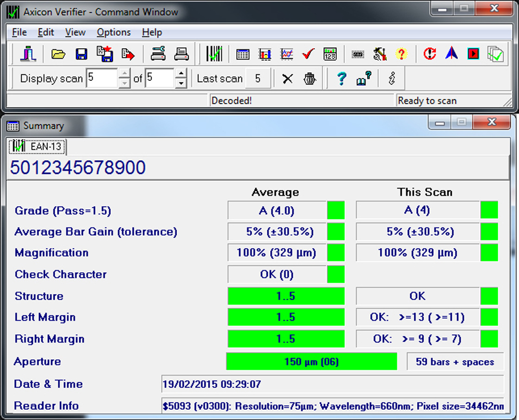The height and width of the screenshot is (420, 519).
Task: Open the Options menu
Action: [x=114, y=32]
